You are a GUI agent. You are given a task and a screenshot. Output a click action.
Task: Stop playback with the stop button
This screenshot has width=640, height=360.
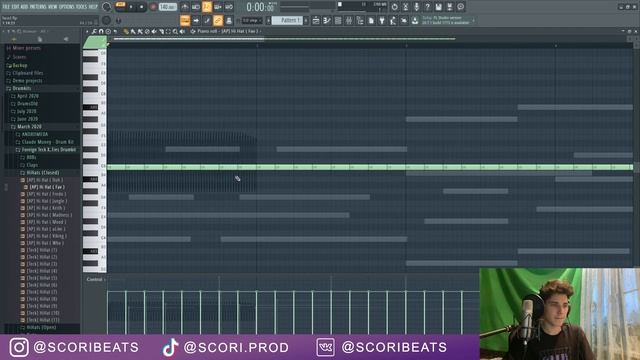coord(142,7)
